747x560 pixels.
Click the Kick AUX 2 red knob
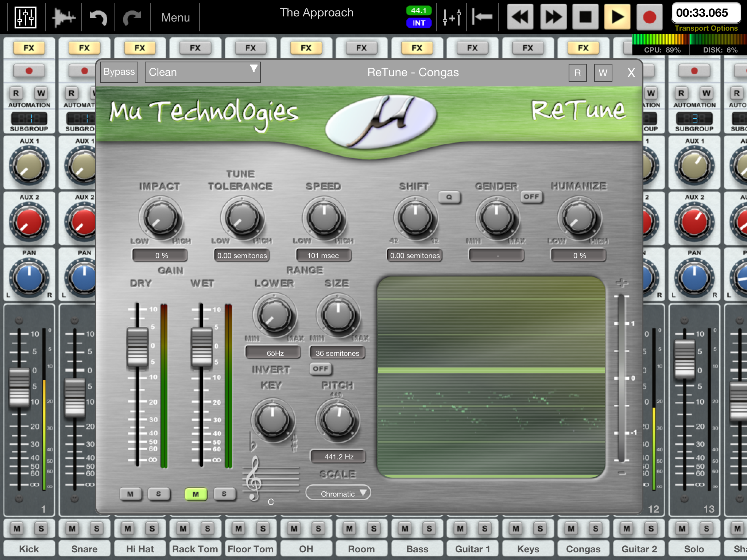click(29, 222)
